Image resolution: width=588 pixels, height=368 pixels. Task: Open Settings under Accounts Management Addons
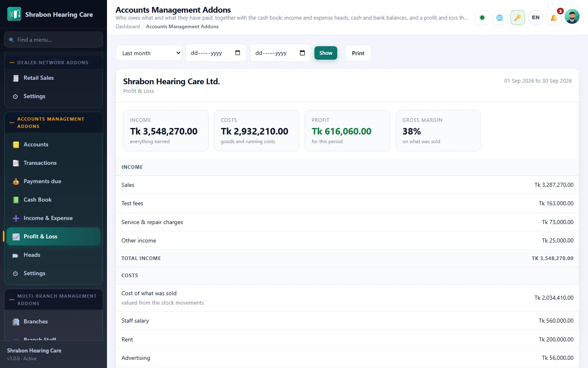tap(53, 274)
